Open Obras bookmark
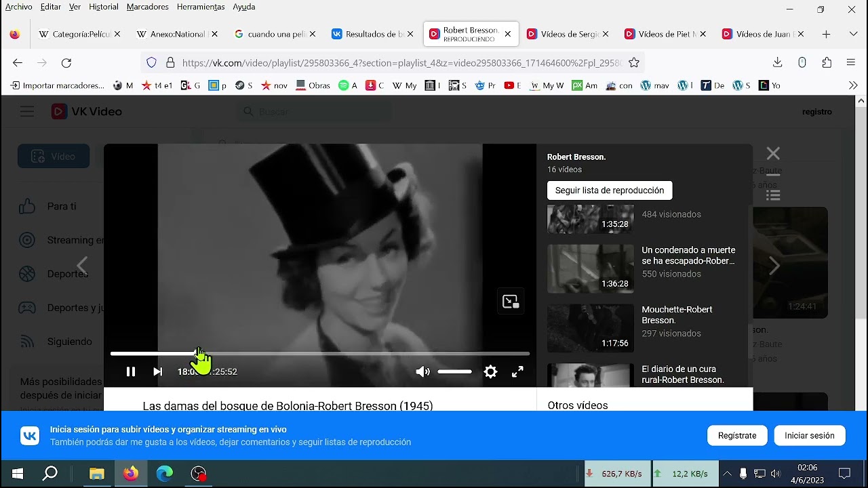Image resolution: width=868 pixels, height=488 pixels. coord(313,85)
